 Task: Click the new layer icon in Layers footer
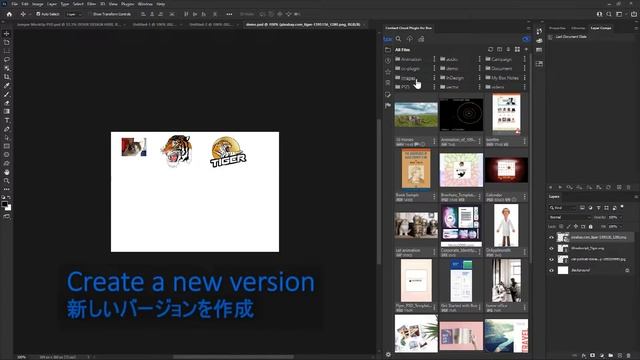(x=620, y=356)
